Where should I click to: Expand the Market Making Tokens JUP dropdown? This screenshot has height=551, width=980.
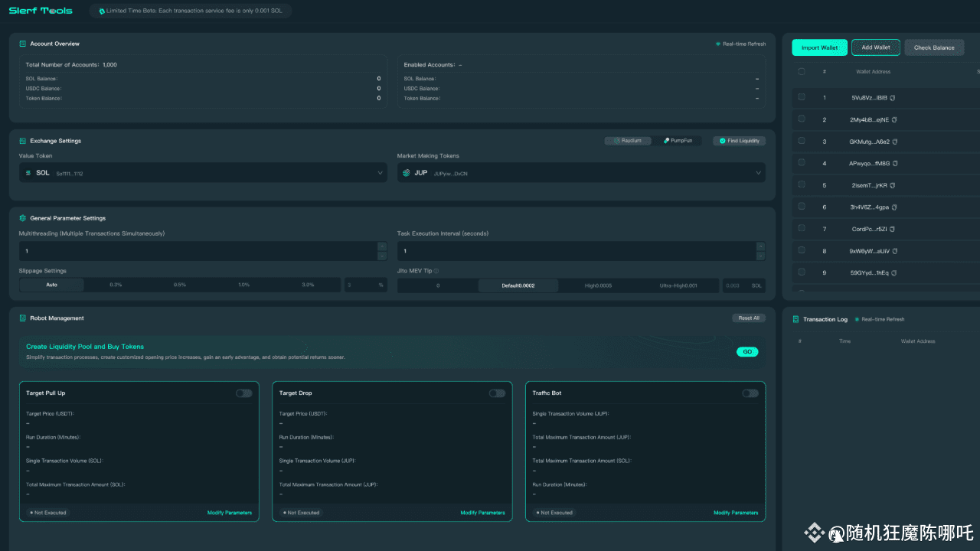point(581,173)
